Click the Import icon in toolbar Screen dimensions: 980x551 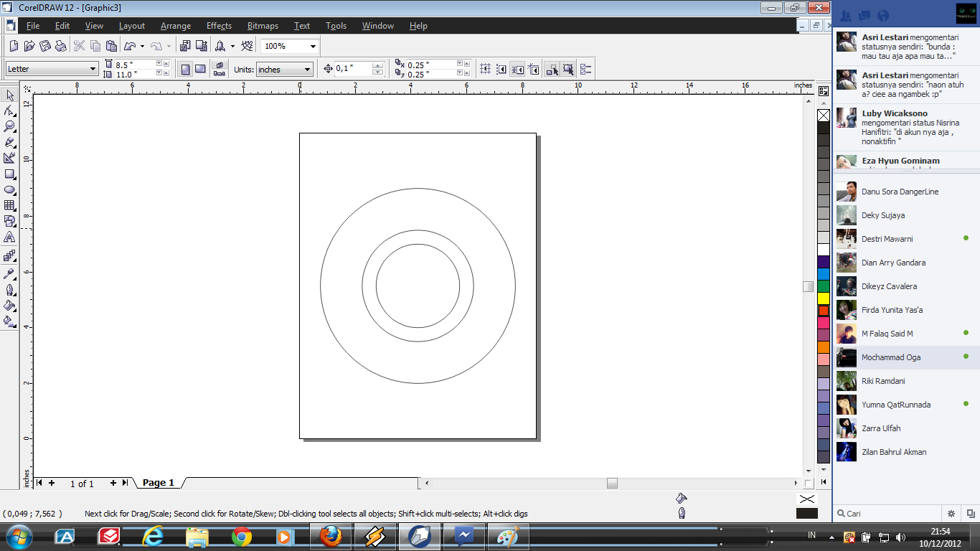[184, 46]
